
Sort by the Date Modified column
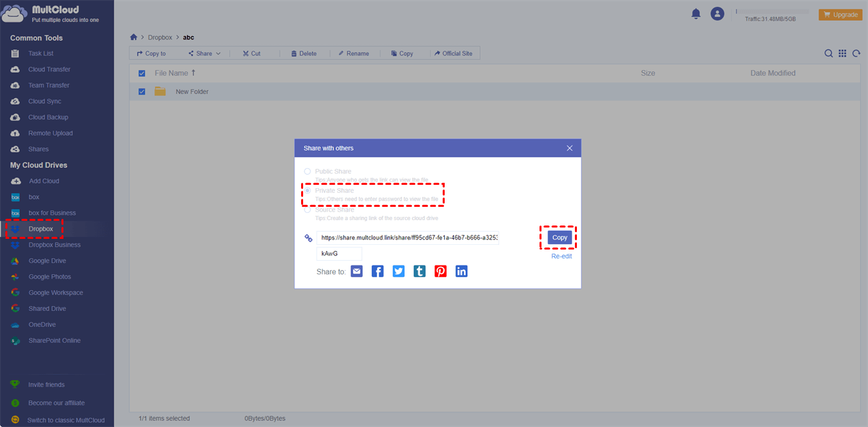(773, 73)
